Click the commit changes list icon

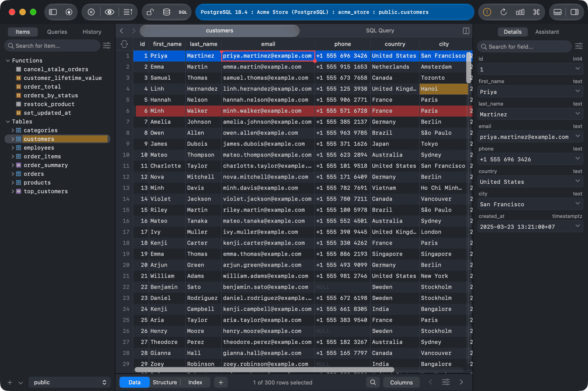tap(128, 12)
